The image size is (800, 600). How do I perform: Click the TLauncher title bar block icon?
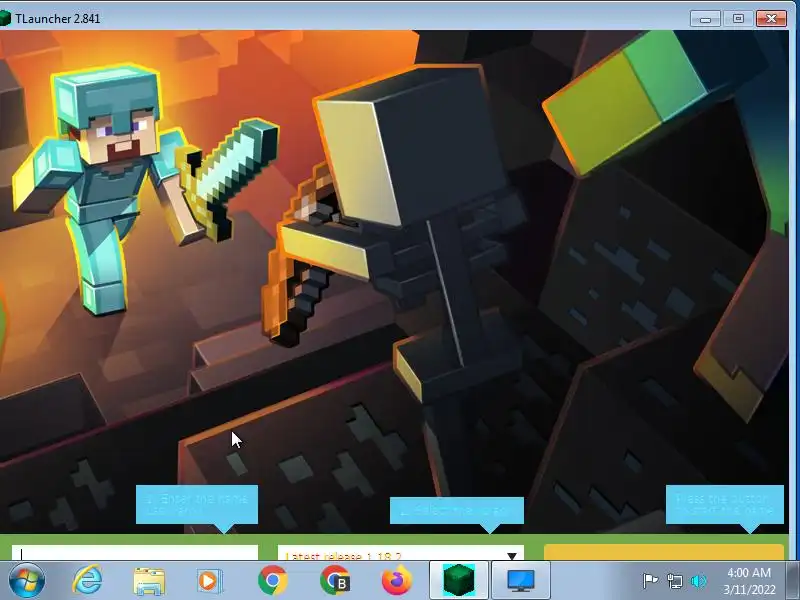pos(5,18)
